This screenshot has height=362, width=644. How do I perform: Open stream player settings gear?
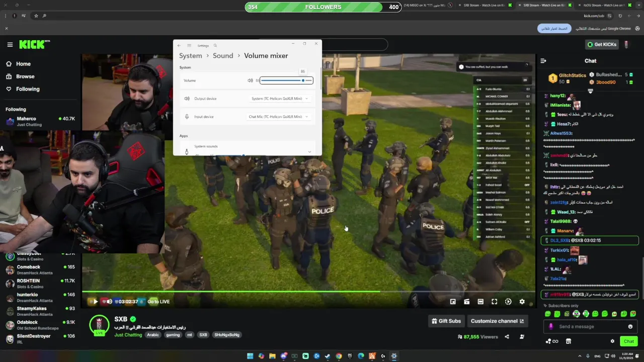click(x=522, y=302)
